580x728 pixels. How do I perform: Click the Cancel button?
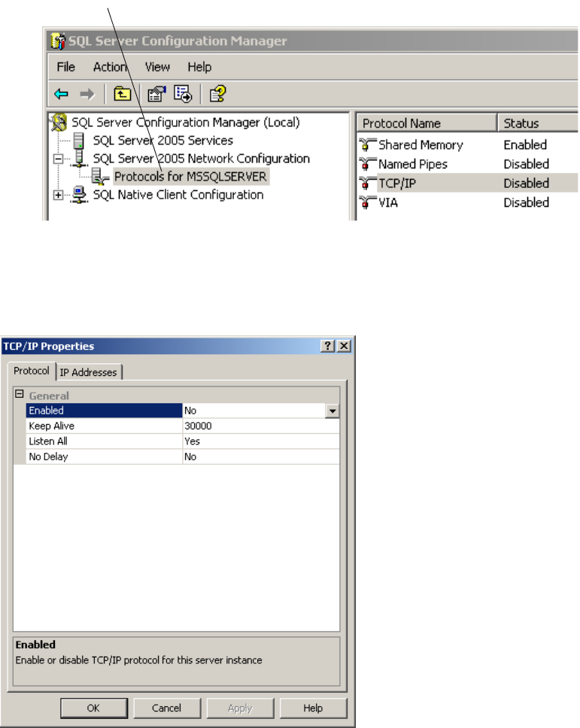click(x=167, y=708)
